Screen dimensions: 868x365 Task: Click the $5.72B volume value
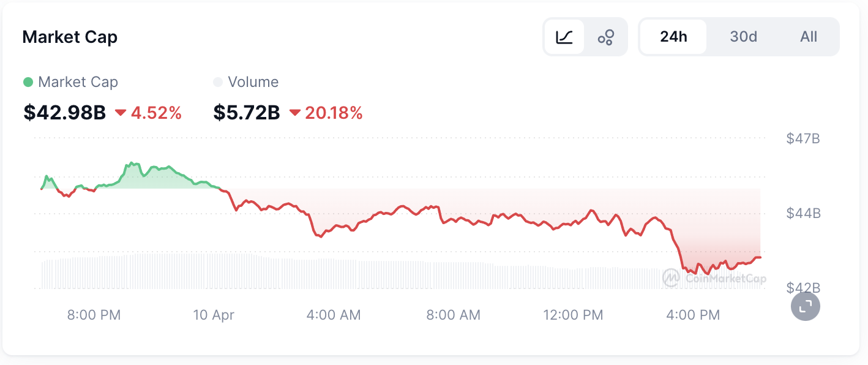click(x=247, y=113)
